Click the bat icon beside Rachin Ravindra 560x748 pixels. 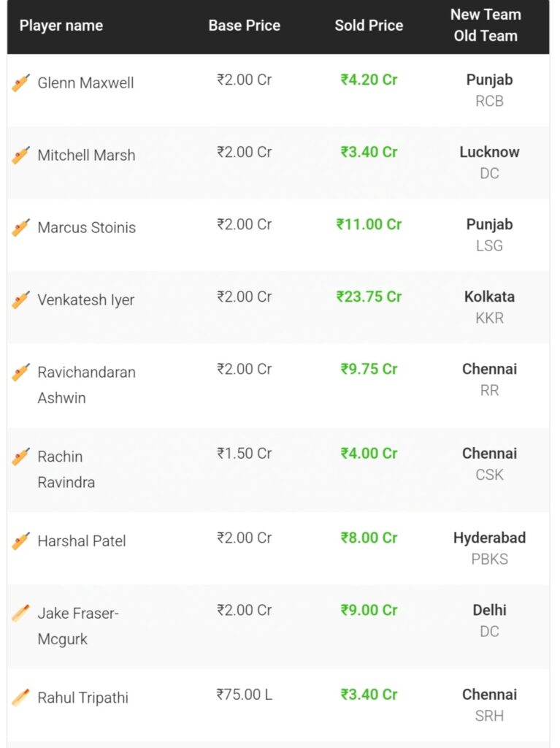pyautogui.click(x=20, y=457)
